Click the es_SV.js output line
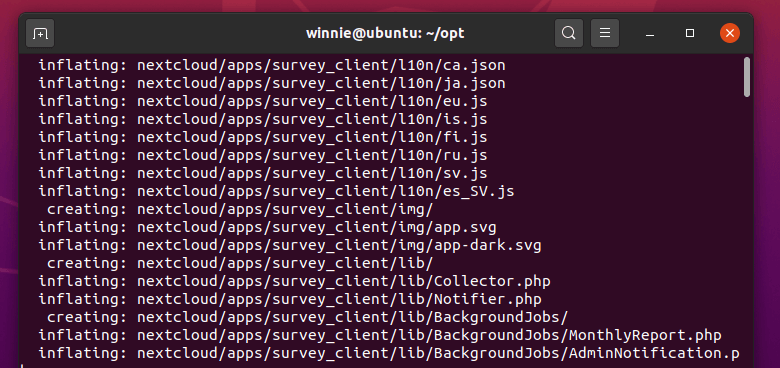Viewport: 780px width, 368px height. (x=277, y=191)
